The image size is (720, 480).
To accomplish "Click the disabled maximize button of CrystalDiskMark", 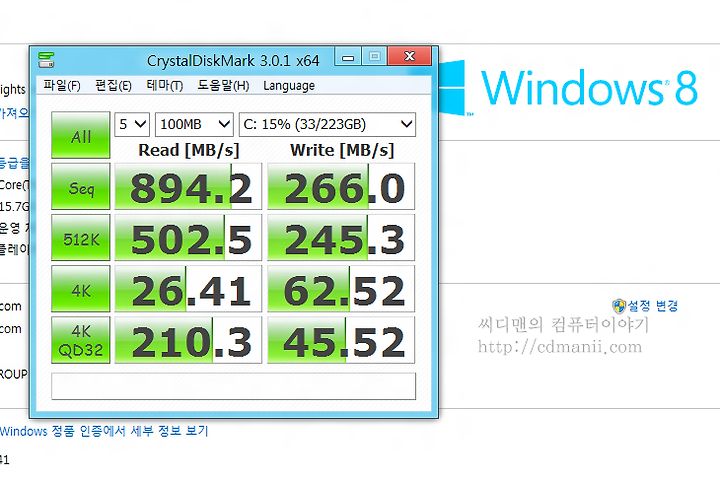I will click(x=375, y=56).
